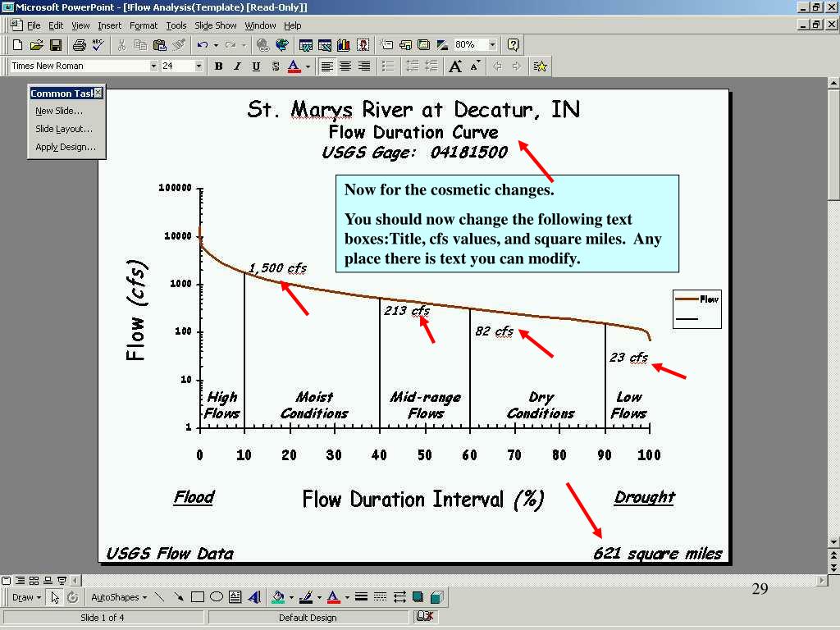Insert clip art from the toolbar

[x=363, y=45]
